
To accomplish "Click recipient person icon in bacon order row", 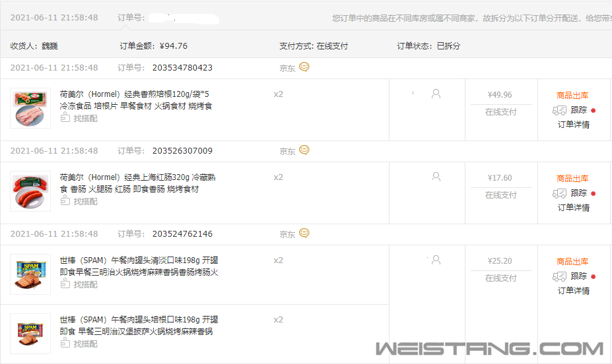I will click(436, 94).
